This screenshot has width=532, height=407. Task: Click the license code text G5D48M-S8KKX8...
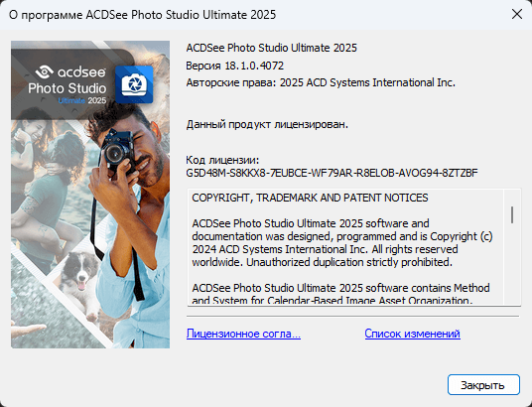[x=332, y=173]
